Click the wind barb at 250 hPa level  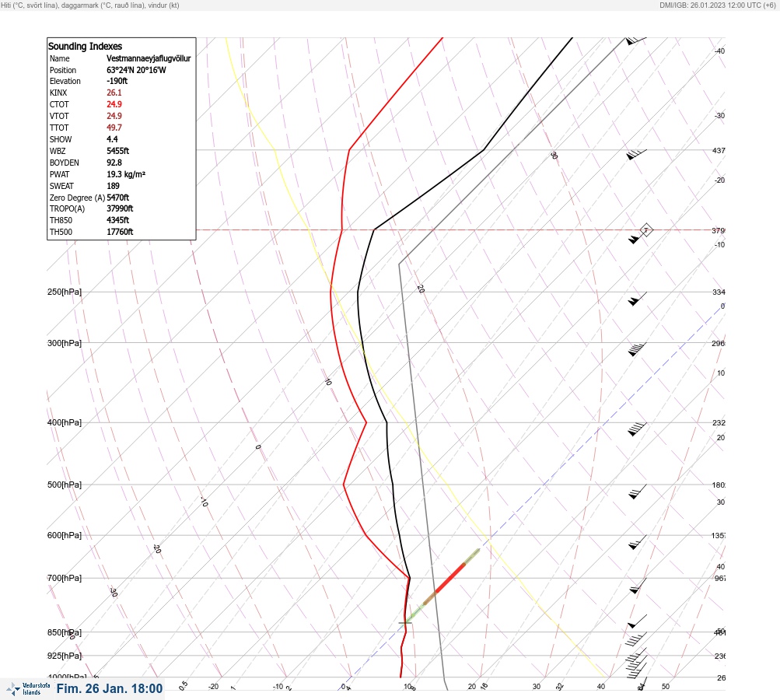(x=637, y=299)
